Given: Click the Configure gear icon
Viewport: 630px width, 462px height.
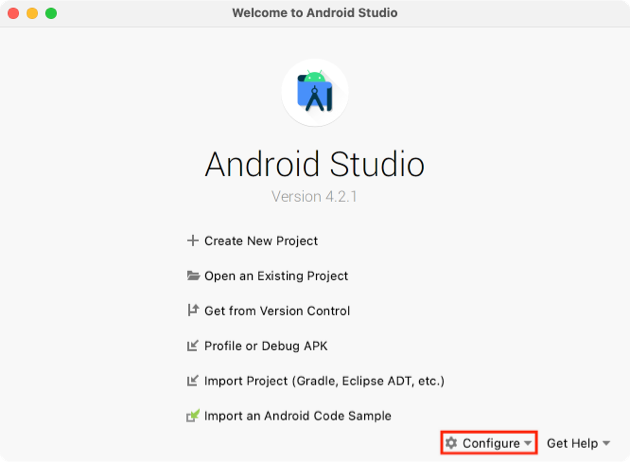Looking at the screenshot, I should 452,443.
